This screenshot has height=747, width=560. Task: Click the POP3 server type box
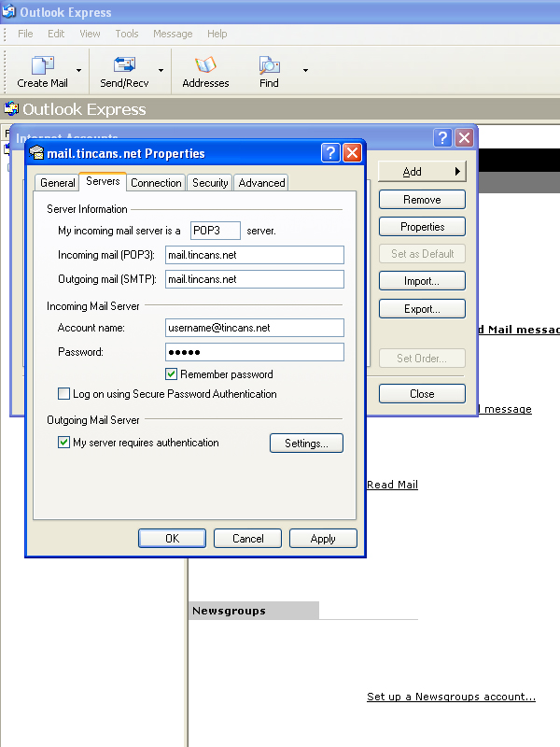pyautogui.click(x=216, y=231)
